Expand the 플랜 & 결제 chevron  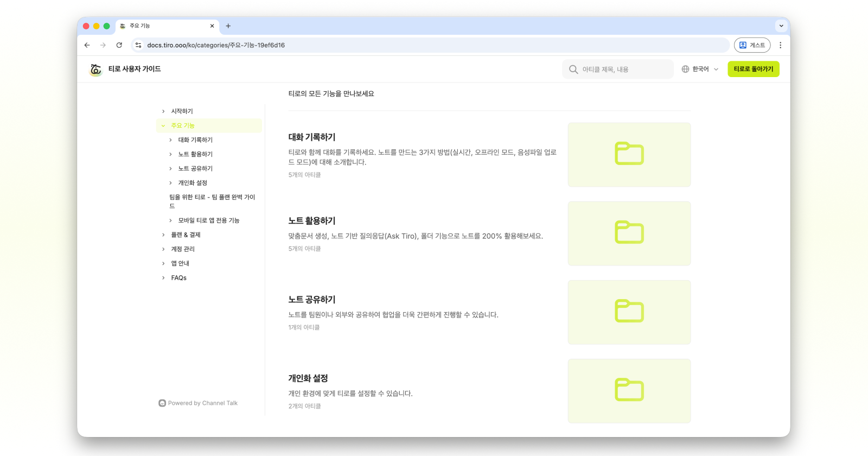pyautogui.click(x=163, y=235)
